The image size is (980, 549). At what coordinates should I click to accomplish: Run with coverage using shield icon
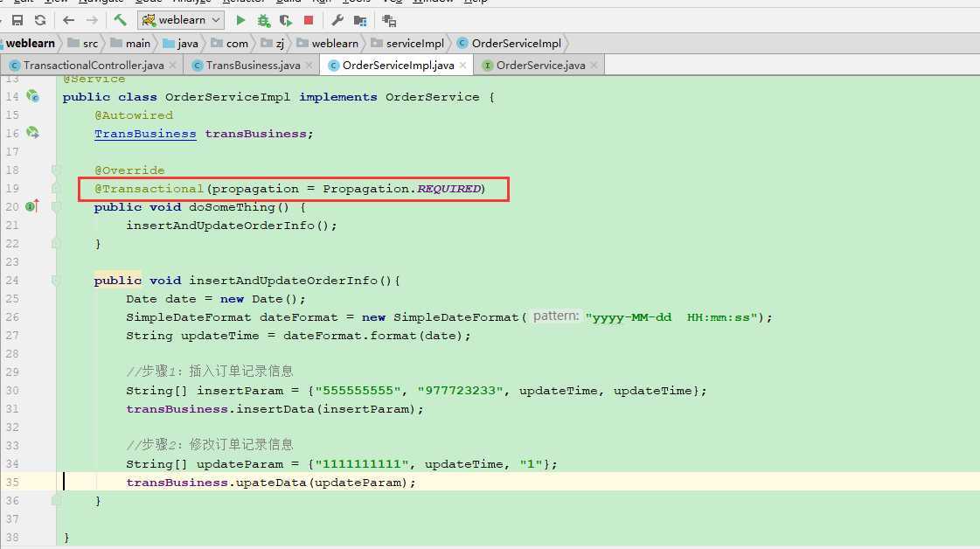coord(286,21)
